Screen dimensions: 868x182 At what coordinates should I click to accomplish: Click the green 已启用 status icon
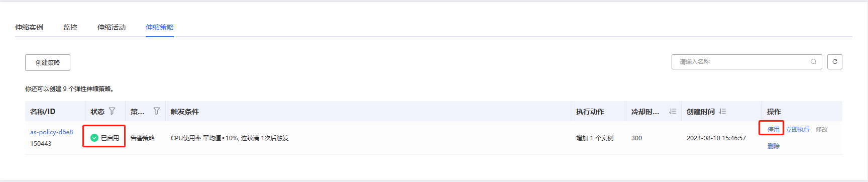pyautogui.click(x=94, y=138)
